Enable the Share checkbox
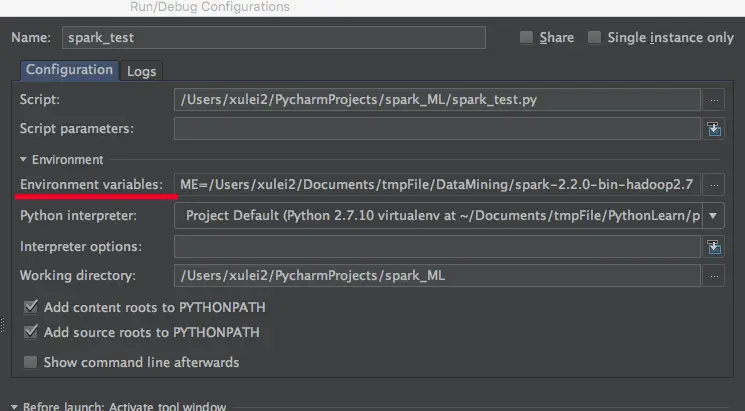Screen dimensions: 745x411 point(526,38)
